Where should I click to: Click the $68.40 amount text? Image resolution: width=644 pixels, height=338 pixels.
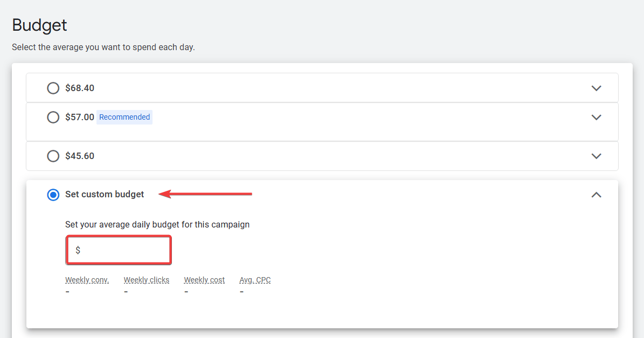point(80,88)
